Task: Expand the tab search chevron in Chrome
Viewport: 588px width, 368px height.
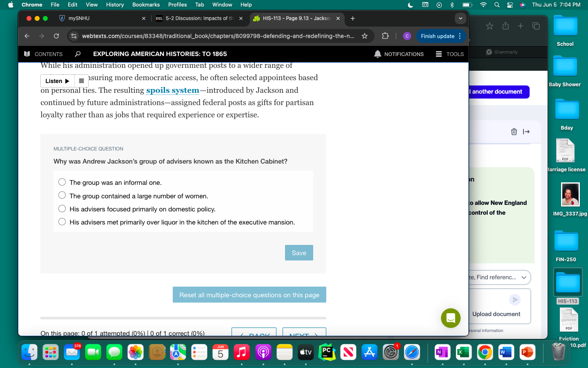Action: pos(460,18)
